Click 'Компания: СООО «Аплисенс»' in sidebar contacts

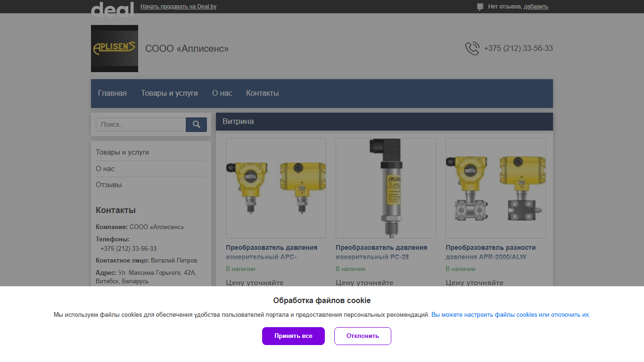click(x=140, y=227)
